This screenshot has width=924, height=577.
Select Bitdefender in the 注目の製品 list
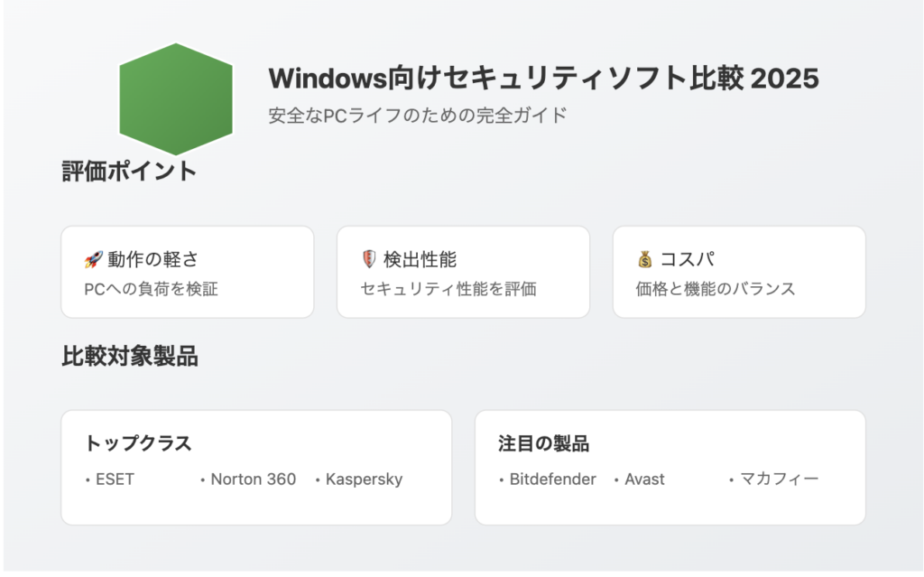pos(553,479)
